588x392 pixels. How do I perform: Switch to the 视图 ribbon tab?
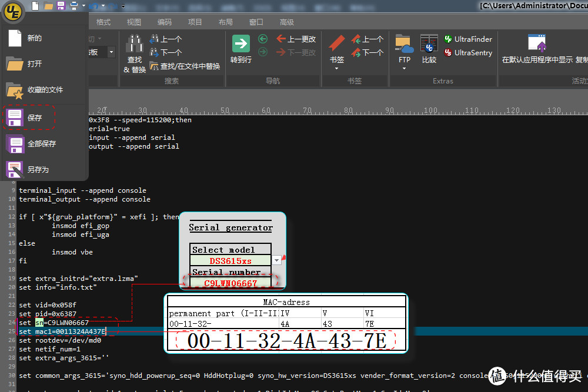click(134, 22)
